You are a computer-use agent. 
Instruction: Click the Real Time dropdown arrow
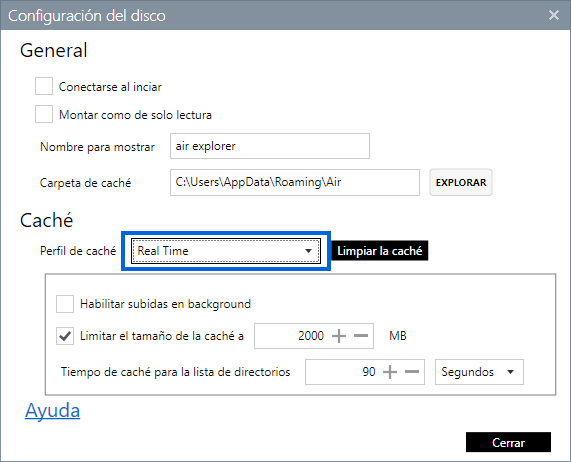[308, 251]
